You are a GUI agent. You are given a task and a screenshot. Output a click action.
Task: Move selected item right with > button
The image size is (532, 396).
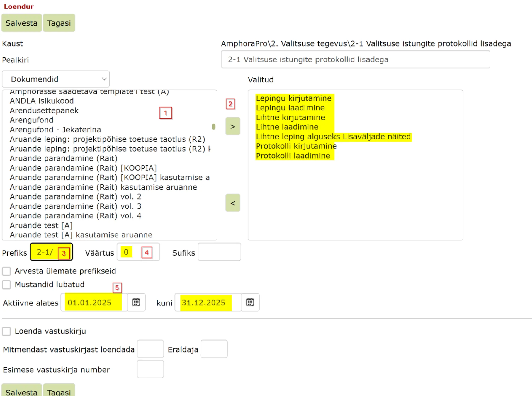click(x=233, y=126)
